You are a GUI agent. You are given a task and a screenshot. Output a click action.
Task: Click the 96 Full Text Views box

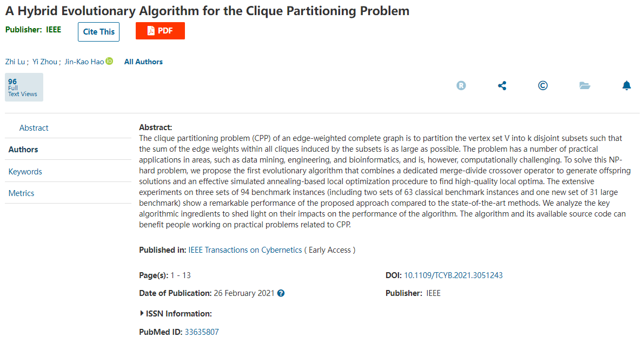[x=24, y=87]
